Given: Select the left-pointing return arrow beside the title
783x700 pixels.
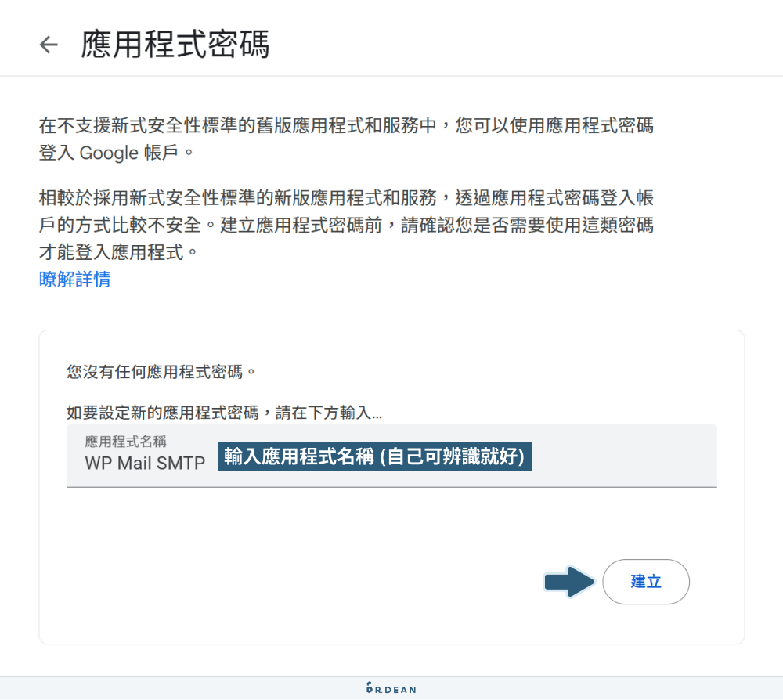Looking at the screenshot, I should (x=49, y=45).
